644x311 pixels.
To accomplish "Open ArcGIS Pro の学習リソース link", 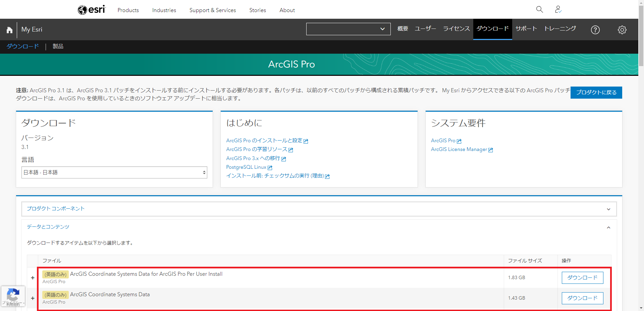I will [260, 149].
